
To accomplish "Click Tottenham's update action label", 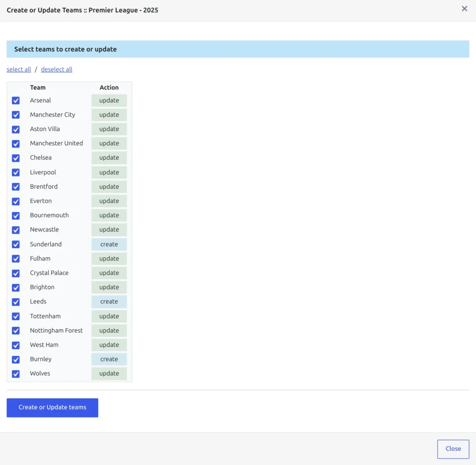I will click(x=109, y=316).
